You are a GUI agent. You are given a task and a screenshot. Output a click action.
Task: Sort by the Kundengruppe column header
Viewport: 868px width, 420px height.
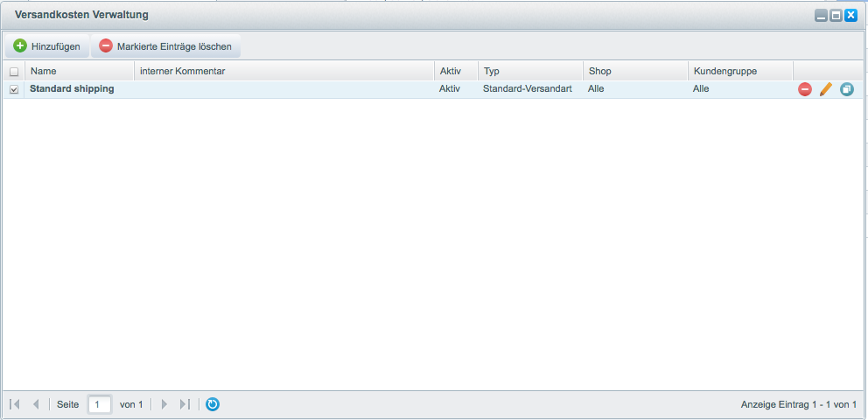pyautogui.click(x=739, y=71)
